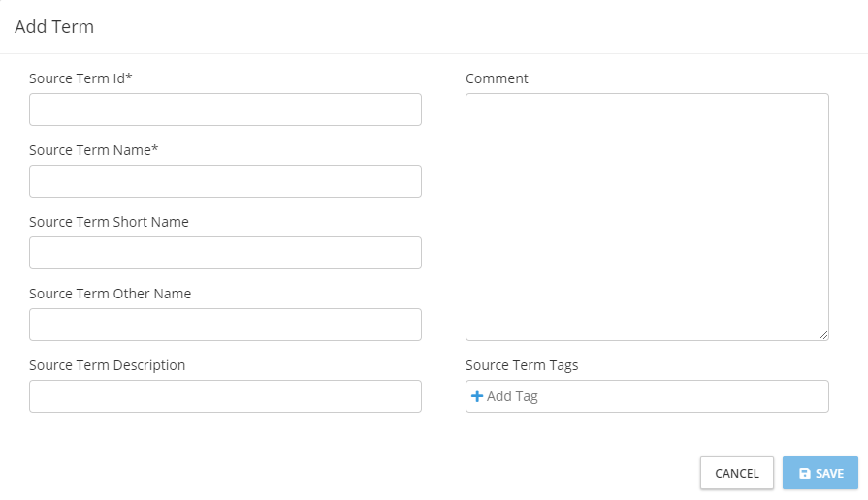Click the "Source Term Name*" label

coord(93,150)
